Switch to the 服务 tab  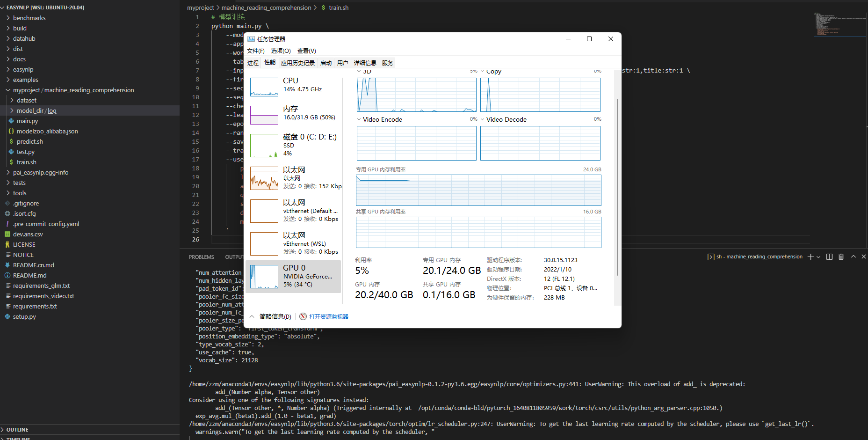388,63
